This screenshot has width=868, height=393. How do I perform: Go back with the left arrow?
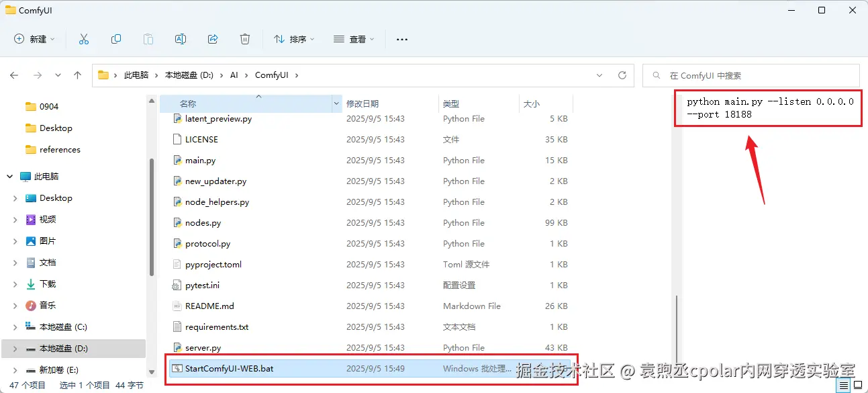tap(14, 75)
